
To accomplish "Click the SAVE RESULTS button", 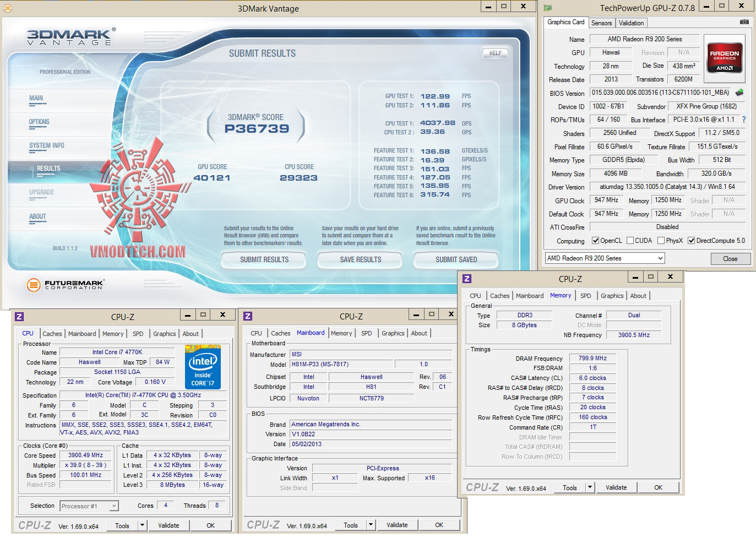I will click(x=360, y=260).
